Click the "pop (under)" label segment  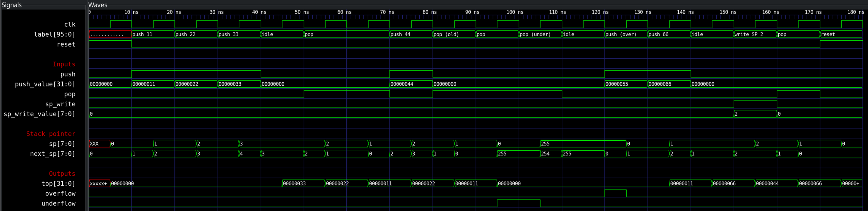pyautogui.click(x=541, y=34)
